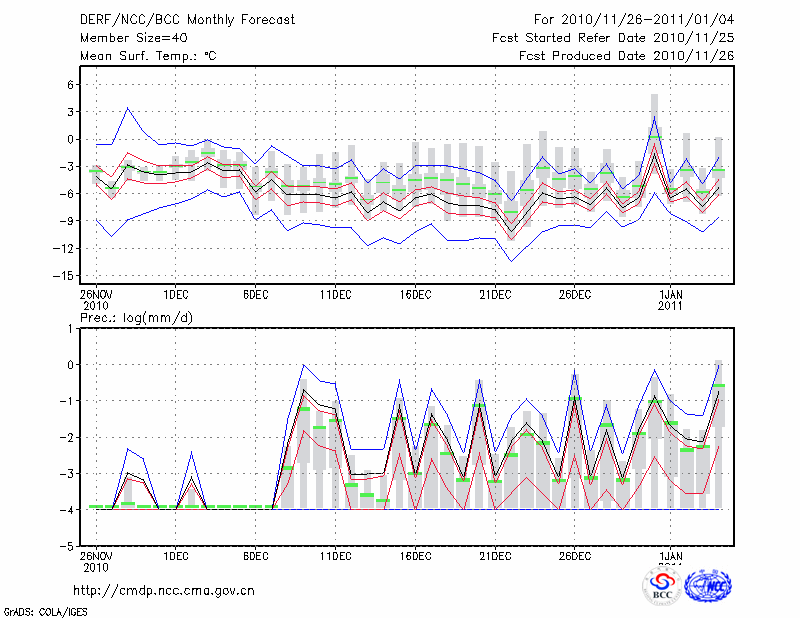Click 21DEC label under the temperature chart
This screenshot has height=618, width=800.
(495, 294)
